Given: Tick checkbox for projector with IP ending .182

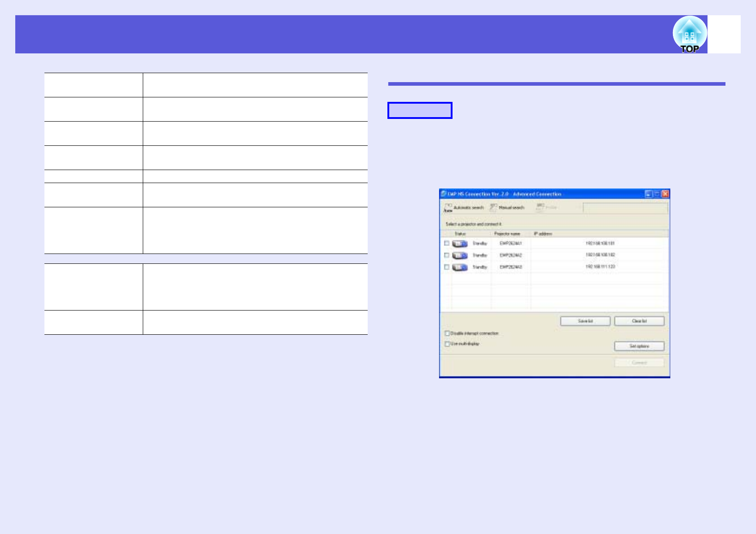Looking at the screenshot, I should point(447,255).
